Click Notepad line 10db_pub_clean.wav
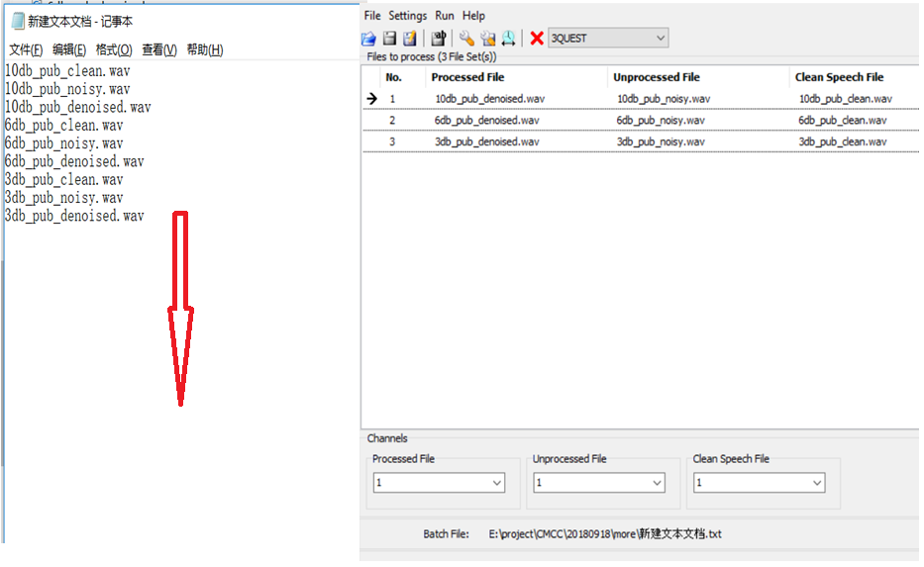This screenshot has height=567, width=924. click(x=67, y=71)
